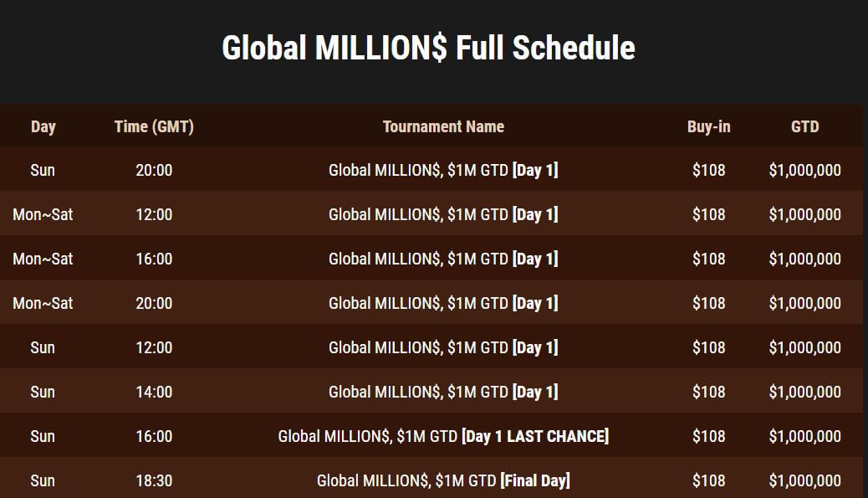Open the Sunday 14:00 tournament name

(443, 392)
